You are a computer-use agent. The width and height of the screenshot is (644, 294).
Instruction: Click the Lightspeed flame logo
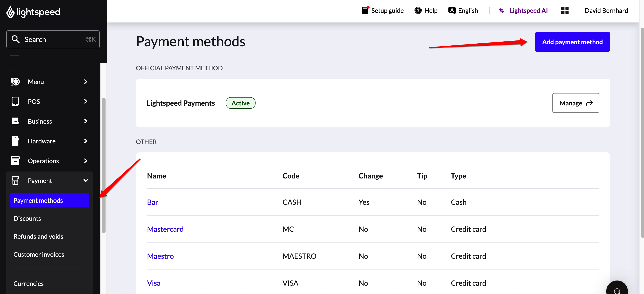point(10,12)
